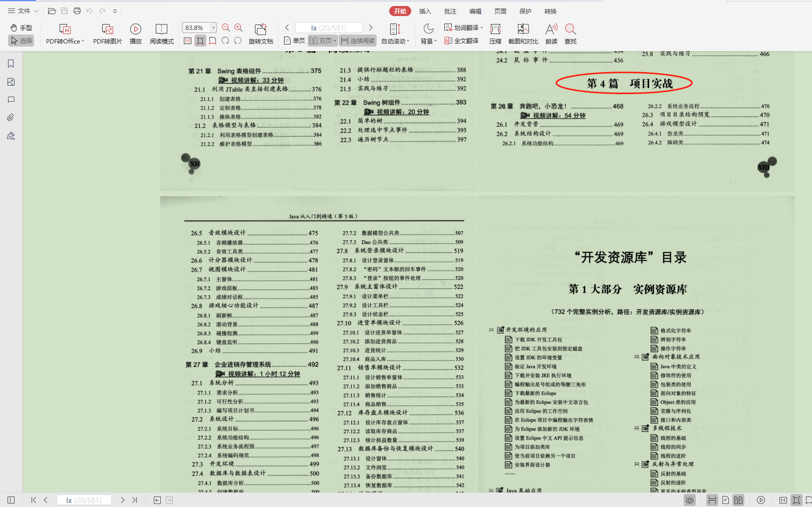This screenshot has width=812, height=507.
Task: Click the undo arrow icon
Action: point(90,11)
